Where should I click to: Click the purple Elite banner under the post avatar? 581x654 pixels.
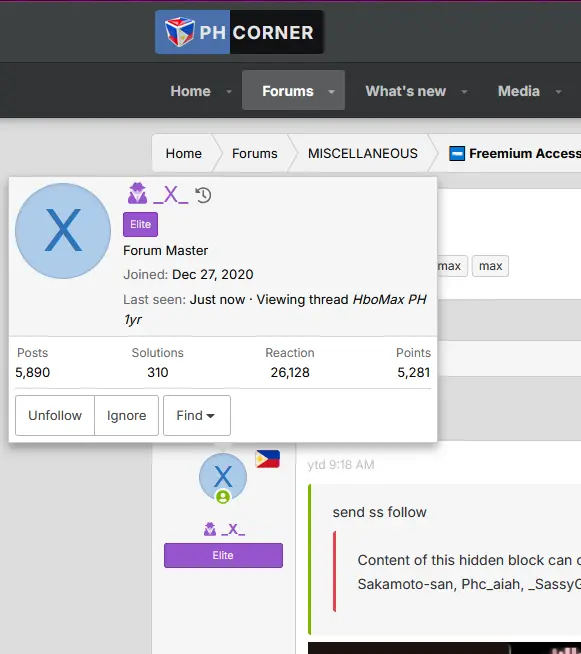click(x=223, y=555)
